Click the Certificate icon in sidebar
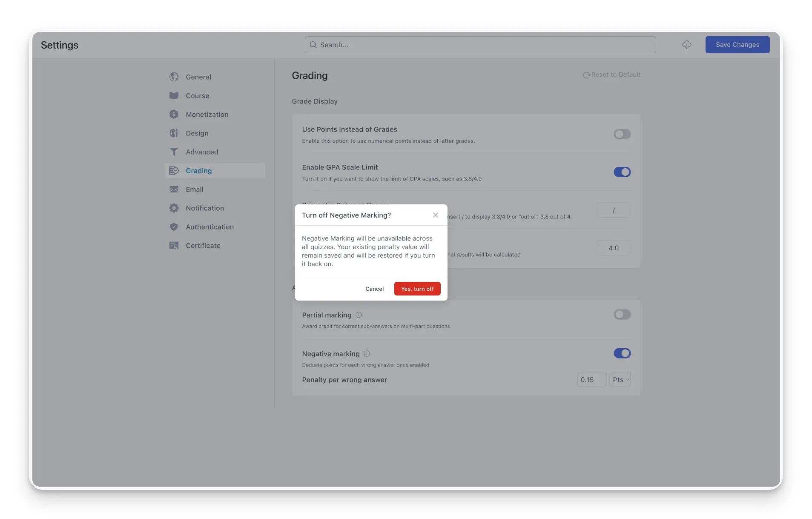Viewport: 812px width, 519px height. tap(174, 246)
